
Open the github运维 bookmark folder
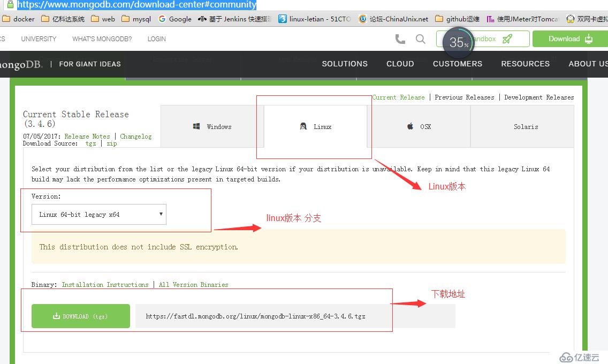click(458, 19)
